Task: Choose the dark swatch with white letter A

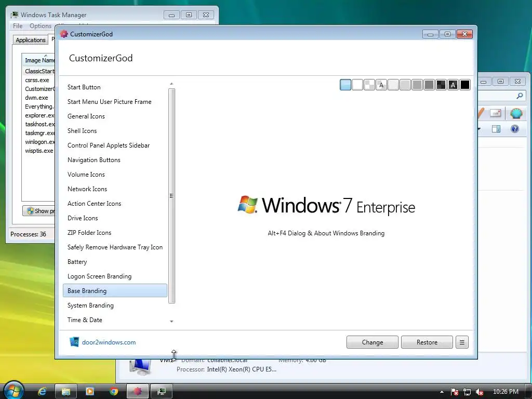Action: pyautogui.click(x=453, y=85)
